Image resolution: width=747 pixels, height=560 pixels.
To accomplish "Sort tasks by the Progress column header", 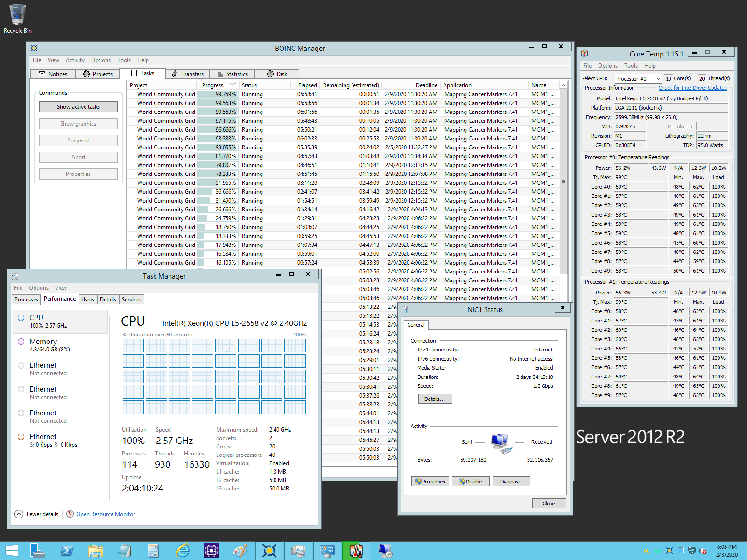I will pos(218,85).
